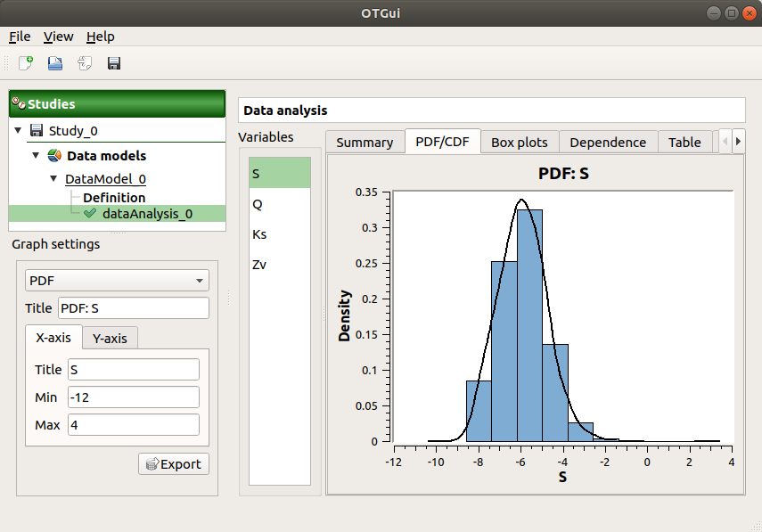Open an existing study file
This screenshot has height=532, width=762.
(x=54, y=62)
